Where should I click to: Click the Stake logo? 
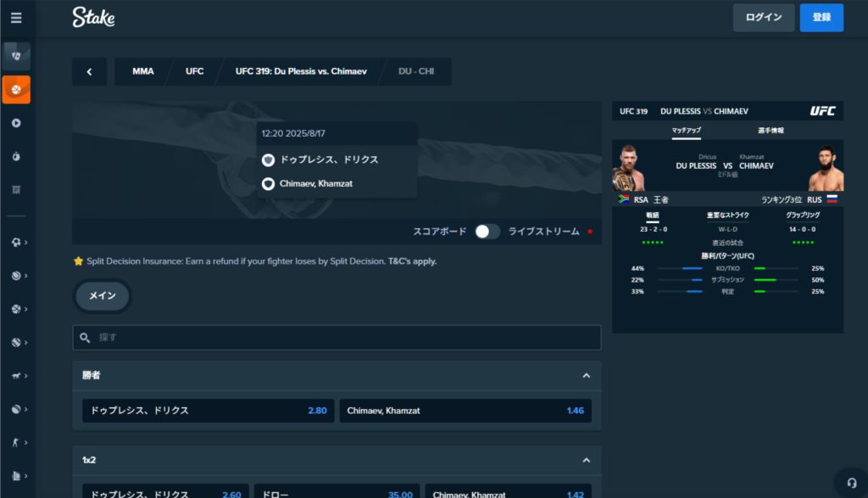(93, 17)
